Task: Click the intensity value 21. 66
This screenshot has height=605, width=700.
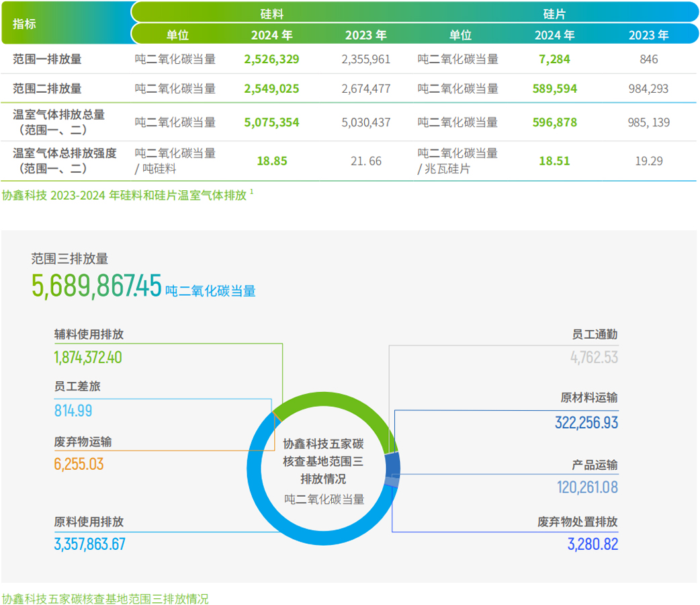Action: (x=366, y=161)
